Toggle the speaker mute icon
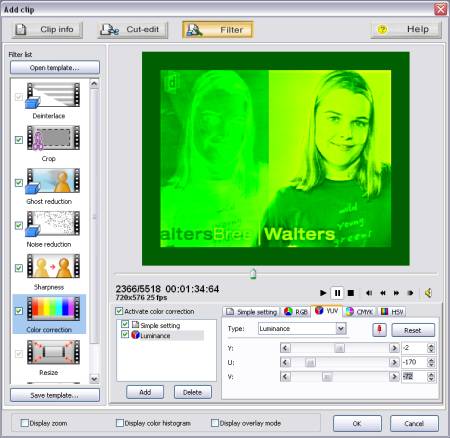Screen dimensions: 450x438 428,293
